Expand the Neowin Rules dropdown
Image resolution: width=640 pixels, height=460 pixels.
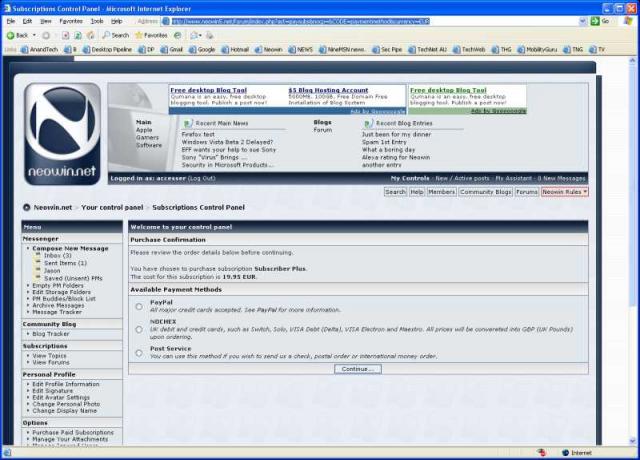pyautogui.click(x=565, y=191)
